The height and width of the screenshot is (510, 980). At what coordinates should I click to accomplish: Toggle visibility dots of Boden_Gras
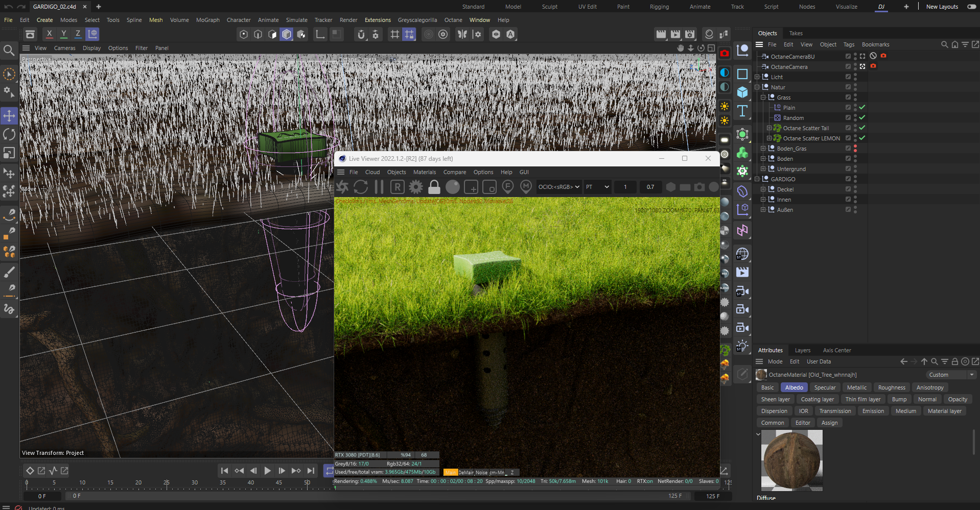point(855,149)
